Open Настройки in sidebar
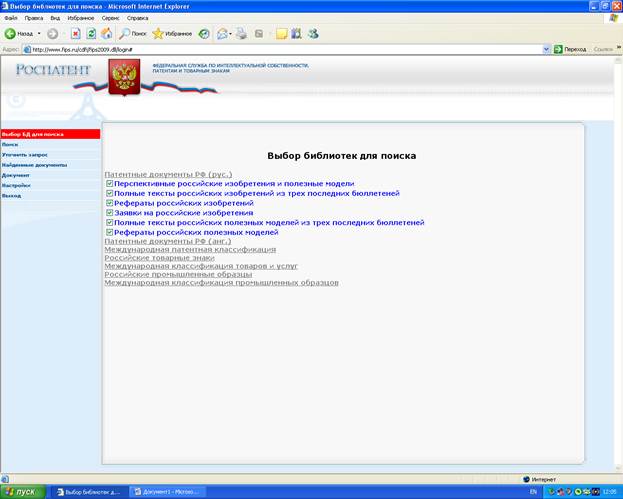The image size is (623, 499). point(16,186)
